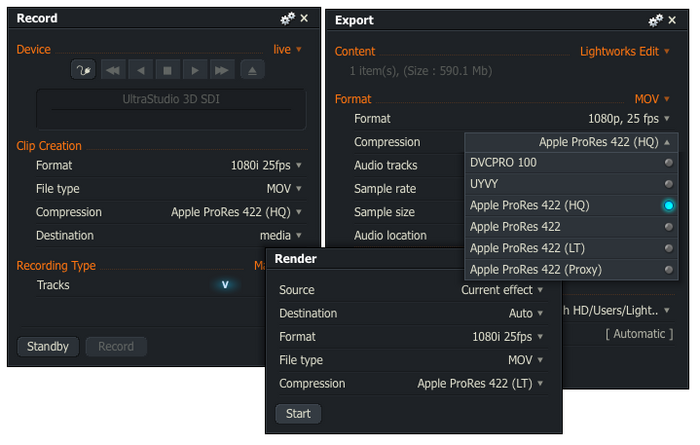
Task: Expand Record Format 1080i 25fps dropdown
Action: coord(266,165)
